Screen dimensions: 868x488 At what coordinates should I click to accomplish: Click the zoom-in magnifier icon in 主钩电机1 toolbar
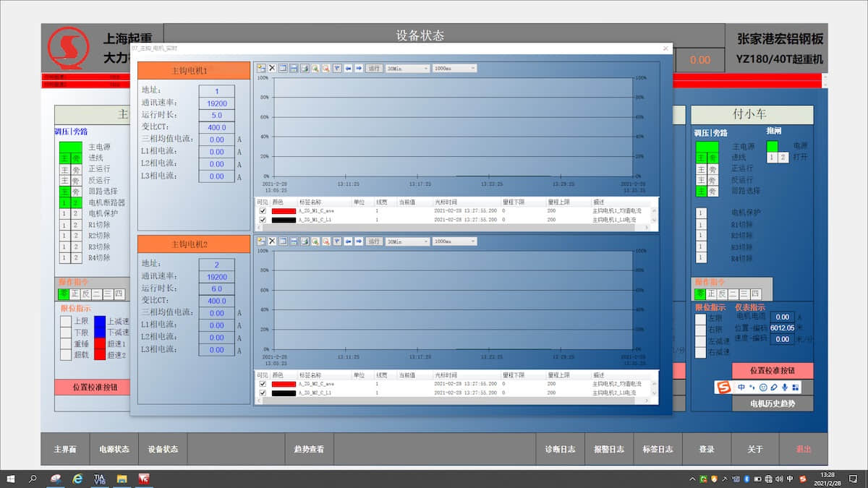pyautogui.click(x=315, y=68)
